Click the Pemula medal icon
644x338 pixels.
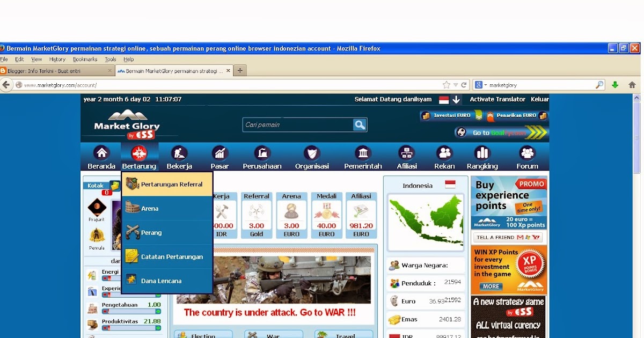pos(97,236)
